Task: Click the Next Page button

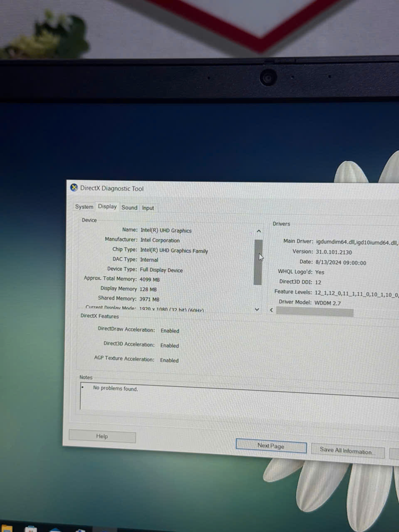Action: 271,446
